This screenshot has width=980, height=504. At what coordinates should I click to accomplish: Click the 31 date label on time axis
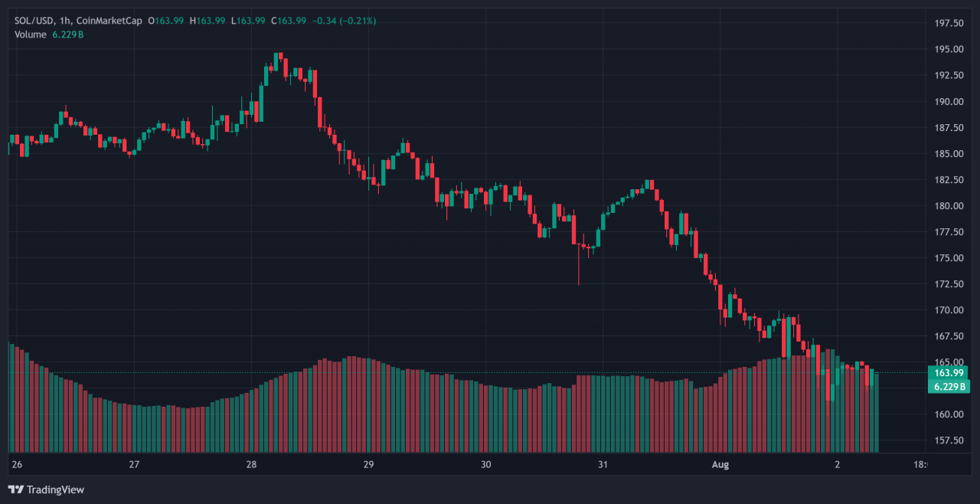(603, 465)
